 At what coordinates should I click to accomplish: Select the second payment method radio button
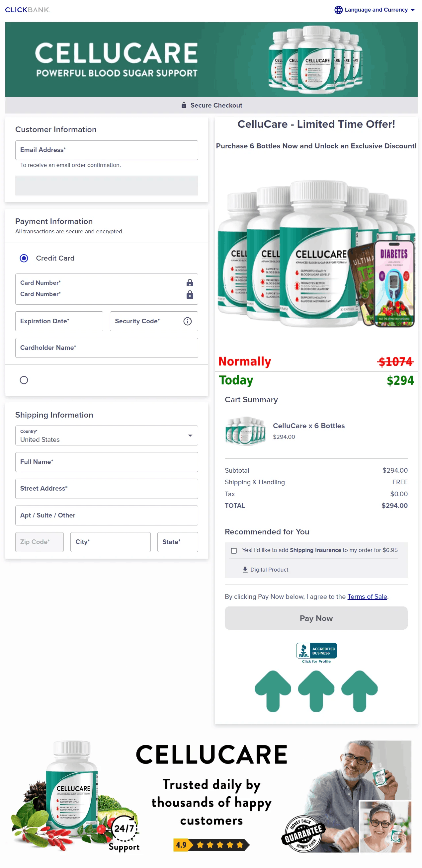pos(24,380)
